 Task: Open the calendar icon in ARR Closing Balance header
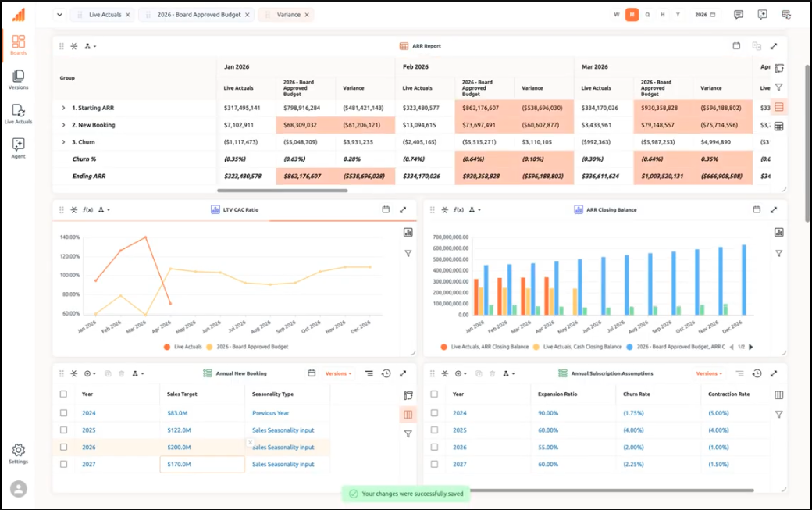click(x=757, y=209)
